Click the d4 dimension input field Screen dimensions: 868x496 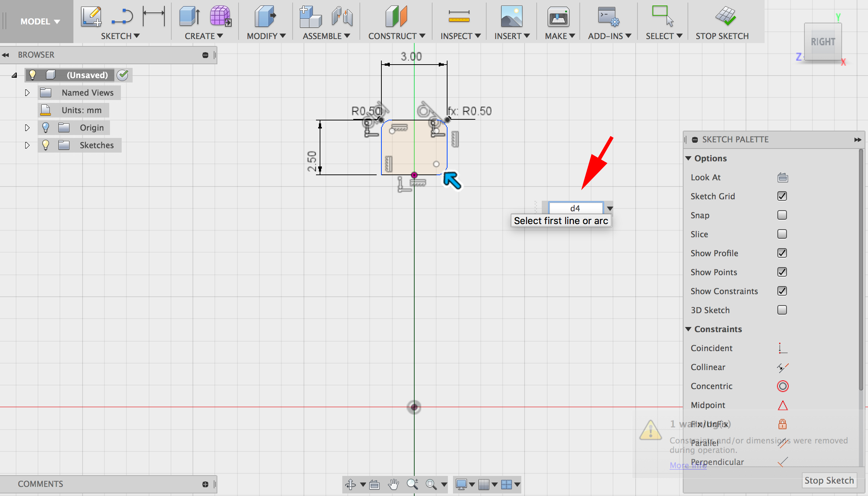click(575, 208)
